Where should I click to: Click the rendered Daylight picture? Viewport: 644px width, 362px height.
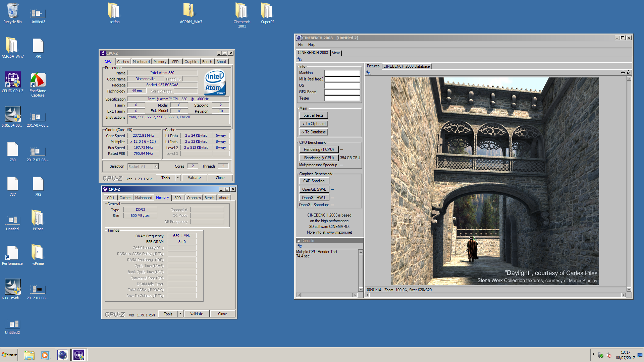tap(495, 181)
